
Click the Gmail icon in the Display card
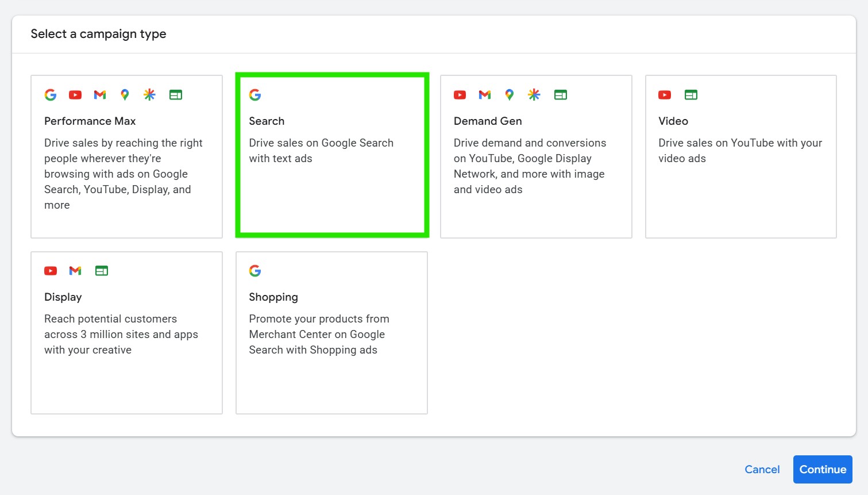(x=75, y=271)
